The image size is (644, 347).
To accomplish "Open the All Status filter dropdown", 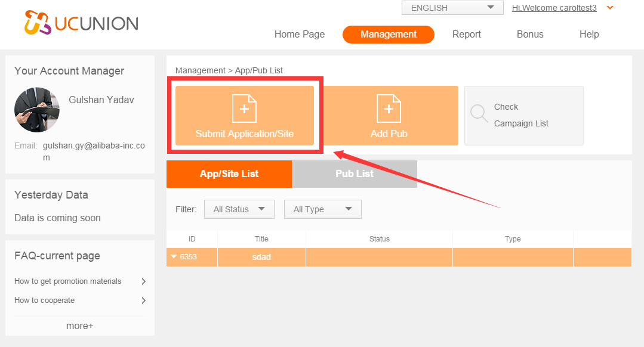I will 239,209.
